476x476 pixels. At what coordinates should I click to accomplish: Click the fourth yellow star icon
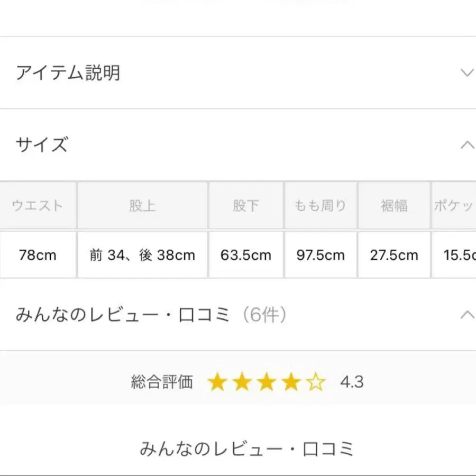(x=291, y=382)
